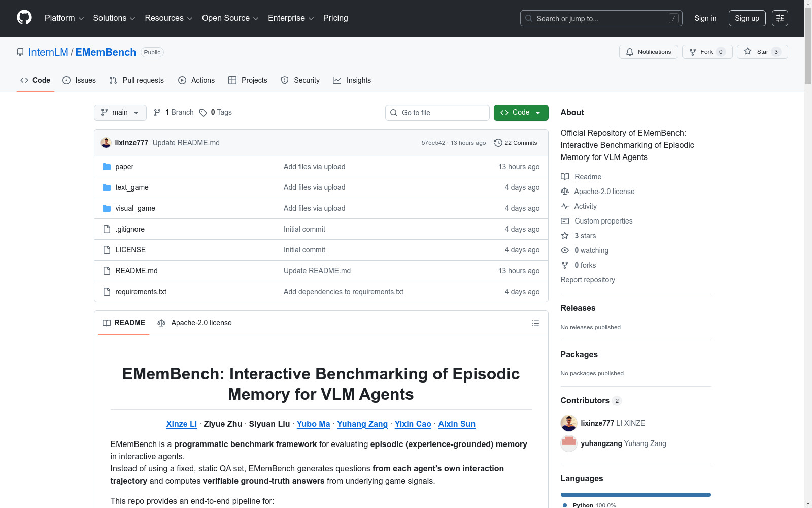Open the Pricing page
812x508 pixels.
click(335, 18)
